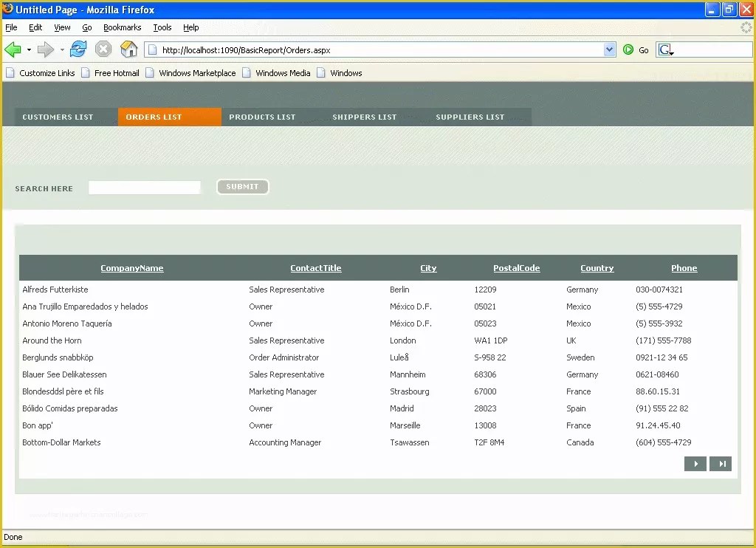Viewport: 756px width, 548px height.
Task: Click the green Back navigation arrow
Action: pos(15,49)
